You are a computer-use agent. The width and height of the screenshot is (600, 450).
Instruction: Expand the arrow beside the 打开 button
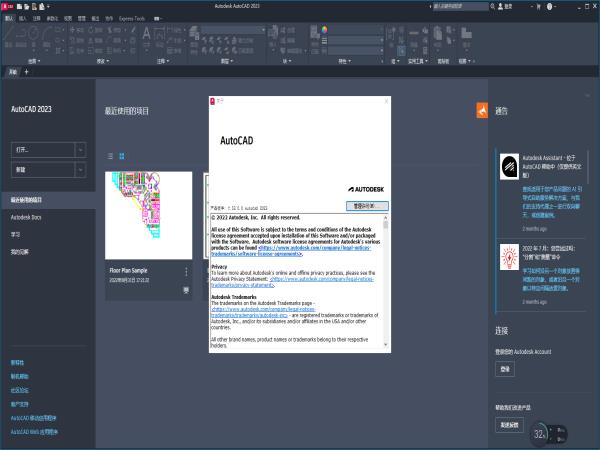(80, 150)
